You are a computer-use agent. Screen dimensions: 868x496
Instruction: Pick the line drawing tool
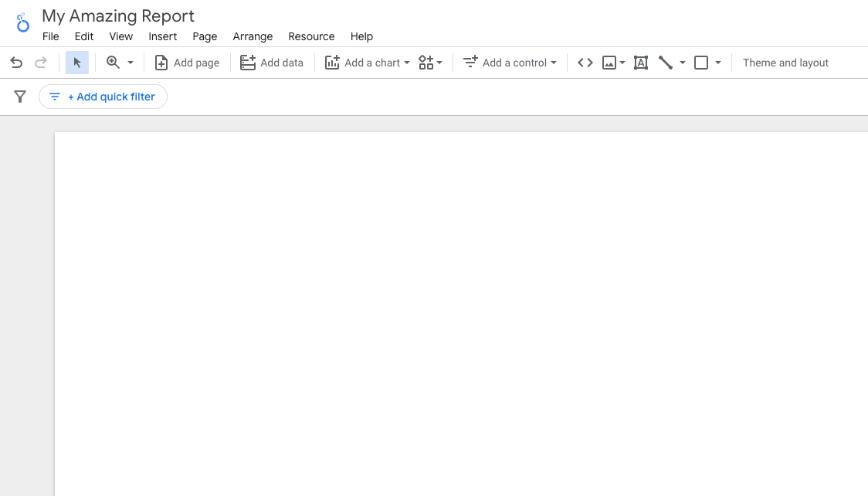[x=666, y=63]
